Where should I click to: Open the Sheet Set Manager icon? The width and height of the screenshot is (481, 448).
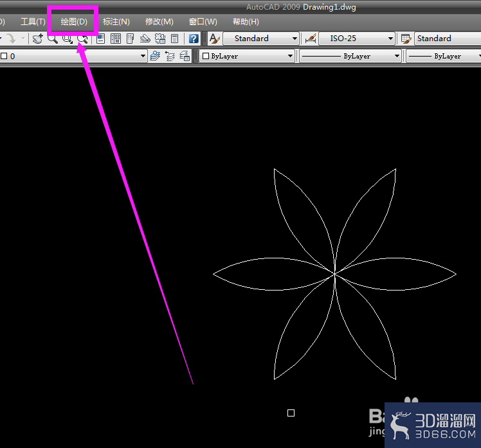coord(145,39)
